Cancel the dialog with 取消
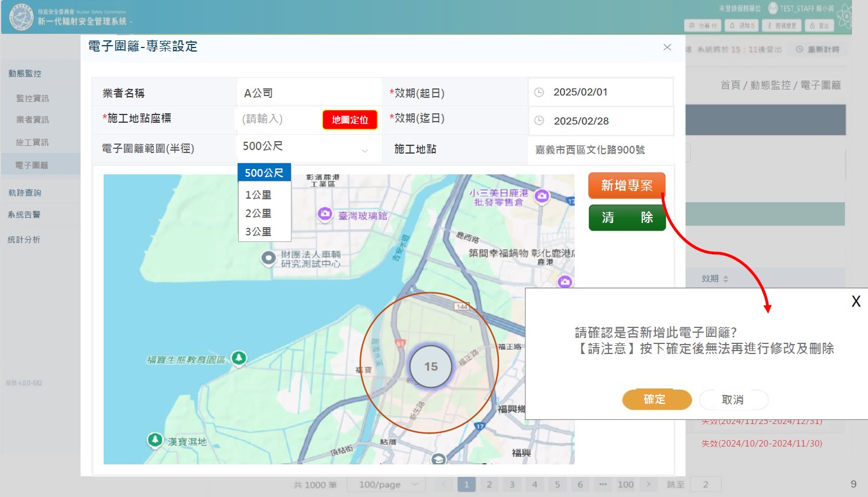This screenshot has height=497, width=868. (733, 400)
